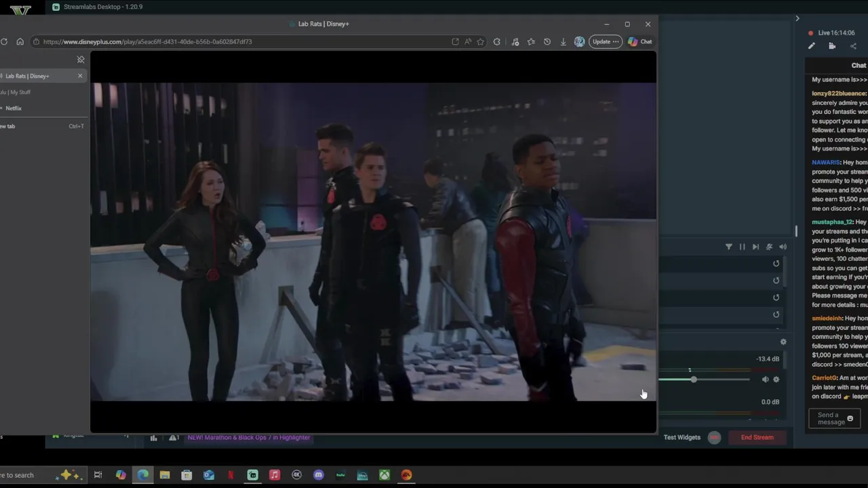Click NEW! Marathon & Black Ops 7 Highlighter link
Screen dimensions: 868x488
coord(249,437)
